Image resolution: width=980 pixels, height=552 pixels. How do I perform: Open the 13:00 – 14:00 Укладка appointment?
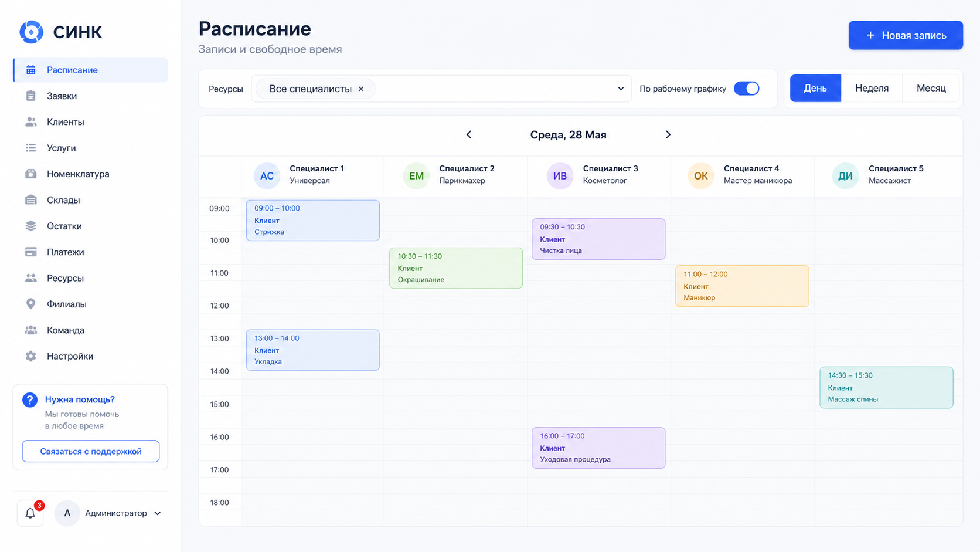313,350
